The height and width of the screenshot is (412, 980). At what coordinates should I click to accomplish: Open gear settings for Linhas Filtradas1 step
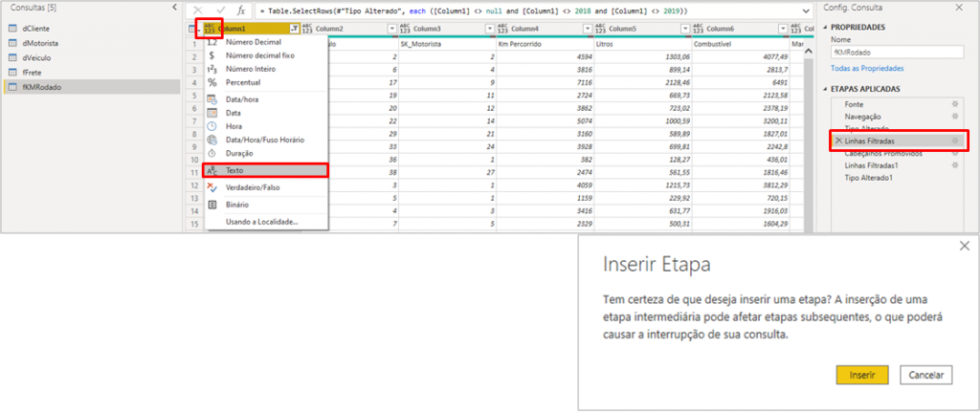[953, 165]
